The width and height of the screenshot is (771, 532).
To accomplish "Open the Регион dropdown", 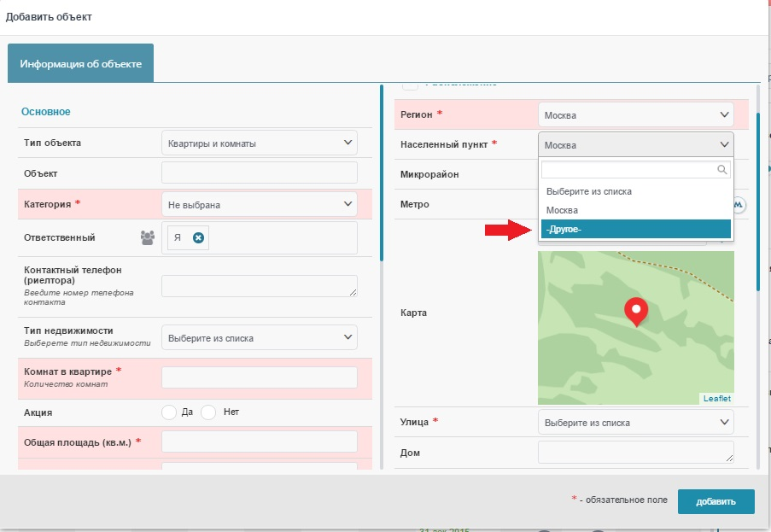I will pos(636,115).
